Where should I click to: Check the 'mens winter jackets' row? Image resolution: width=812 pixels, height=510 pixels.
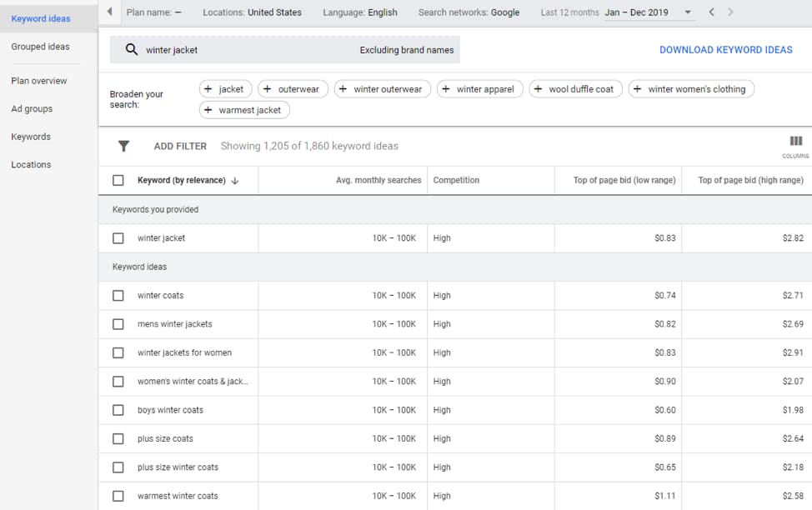tap(118, 324)
